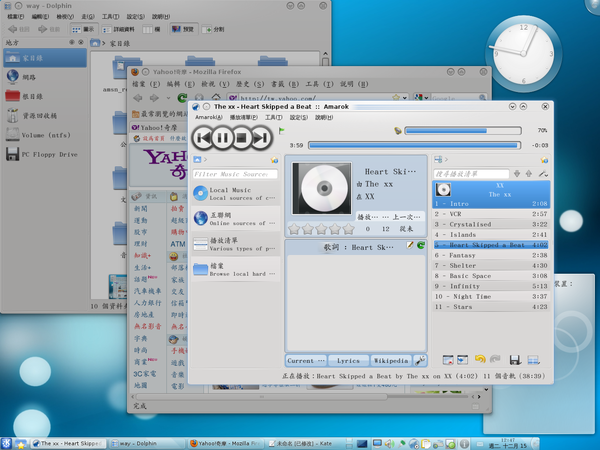Click the down arrow beside playlist search
The width and height of the screenshot is (600, 450).
(x=517, y=174)
